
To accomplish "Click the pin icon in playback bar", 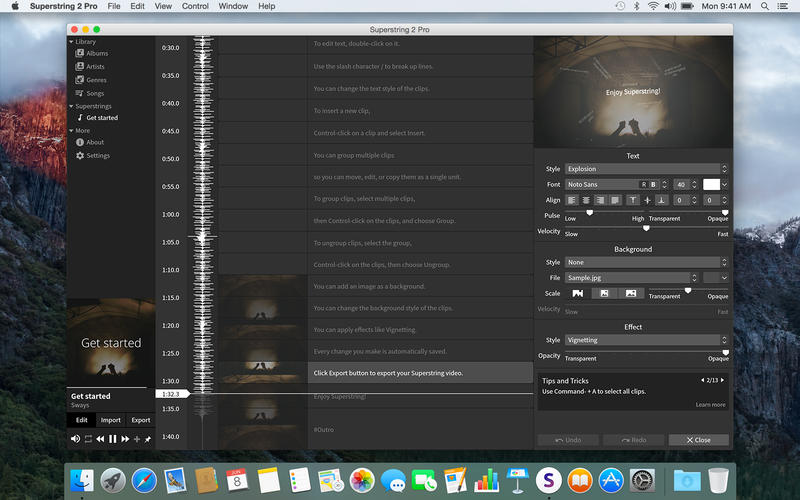I will click(147, 439).
